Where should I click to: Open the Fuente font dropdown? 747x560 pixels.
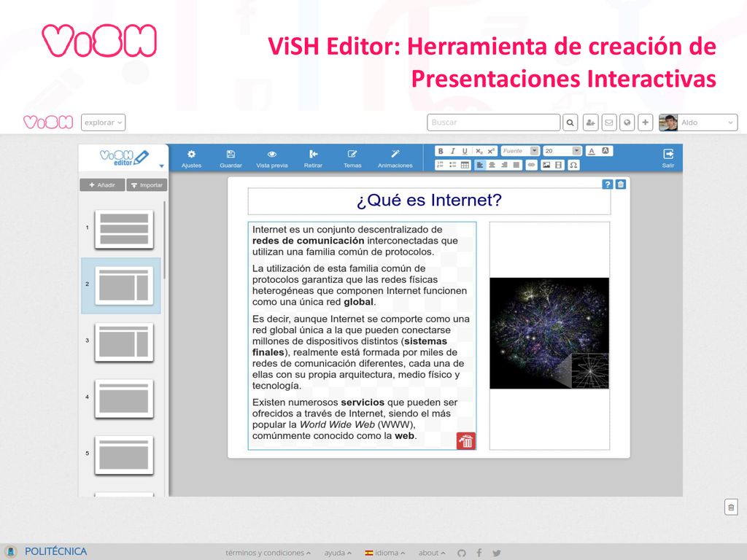[519, 151]
